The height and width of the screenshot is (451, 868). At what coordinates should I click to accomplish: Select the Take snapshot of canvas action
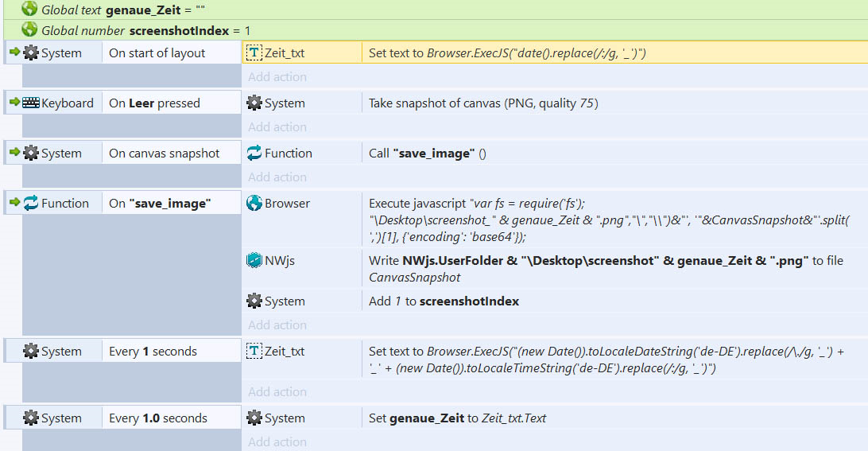tap(483, 103)
